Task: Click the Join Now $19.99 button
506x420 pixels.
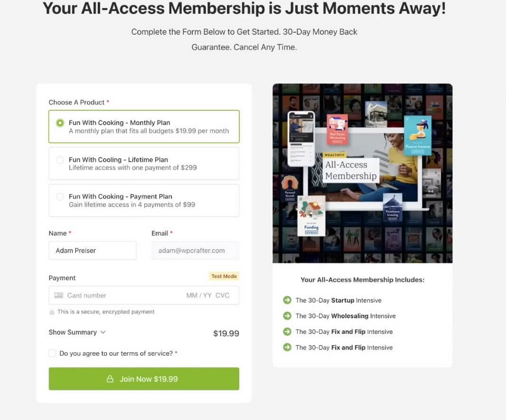Action: click(144, 379)
